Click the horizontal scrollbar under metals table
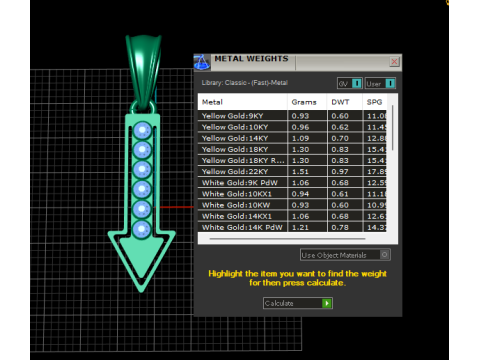 287,239
